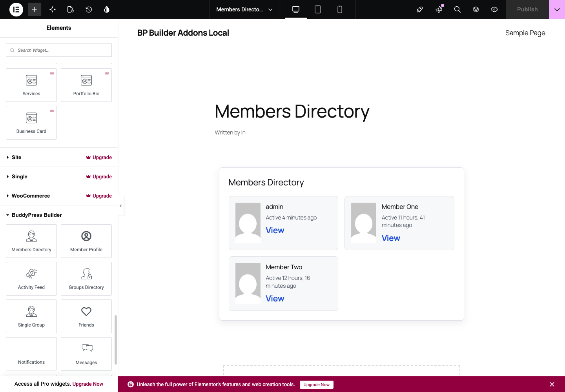The width and height of the screenshot is (565, 392).
Task: Expand the WooCommerce widgets category
Action: (31, 196)
